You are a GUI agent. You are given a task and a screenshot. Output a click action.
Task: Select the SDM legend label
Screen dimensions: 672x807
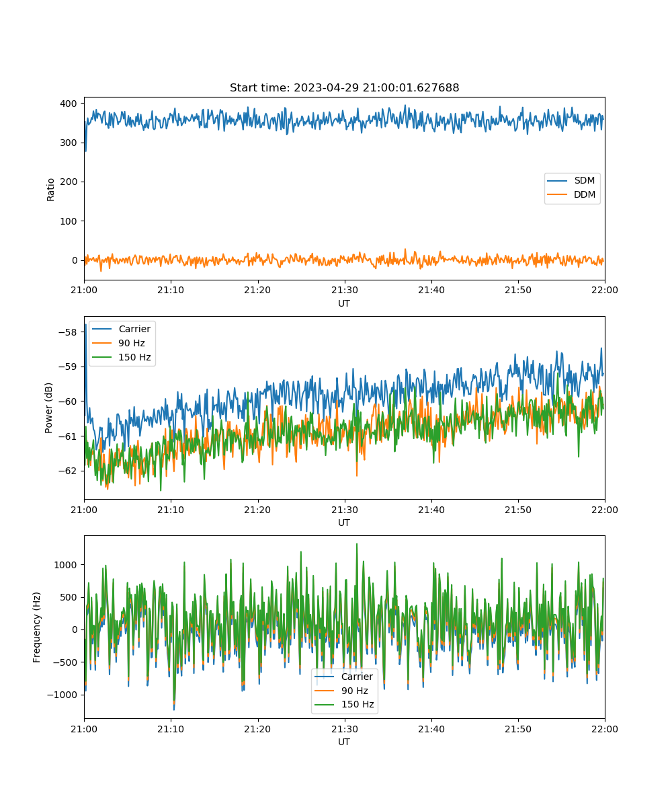585,181
